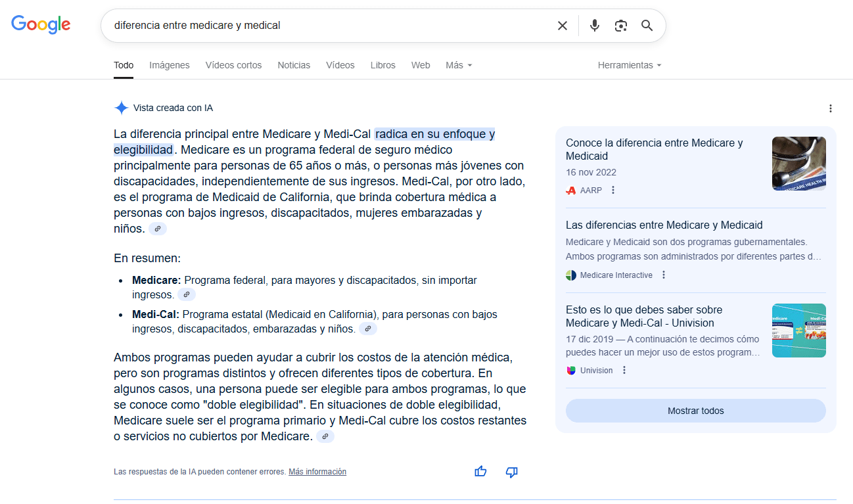Clear the search query with X icon
853x504 pixels.
[x=563, y=26]
